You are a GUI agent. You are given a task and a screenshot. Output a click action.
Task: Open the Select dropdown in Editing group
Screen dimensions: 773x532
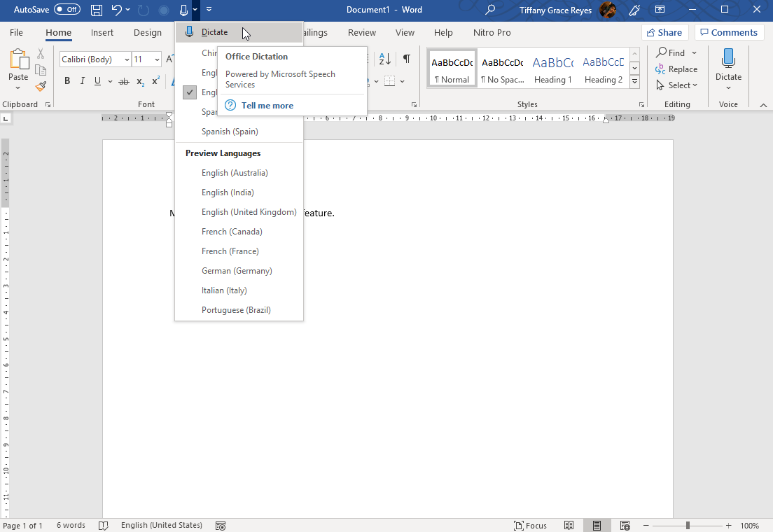coord(676,85)
